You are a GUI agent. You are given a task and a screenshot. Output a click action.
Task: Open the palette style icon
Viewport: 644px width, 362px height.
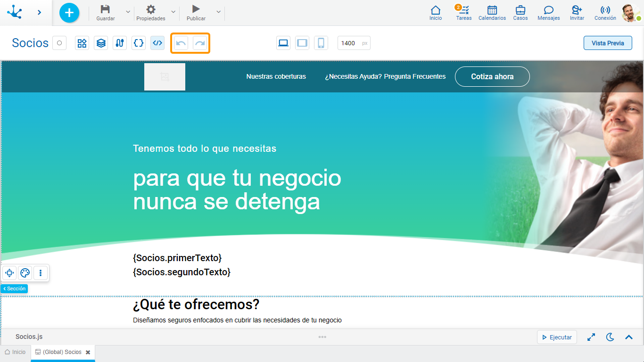25,273
